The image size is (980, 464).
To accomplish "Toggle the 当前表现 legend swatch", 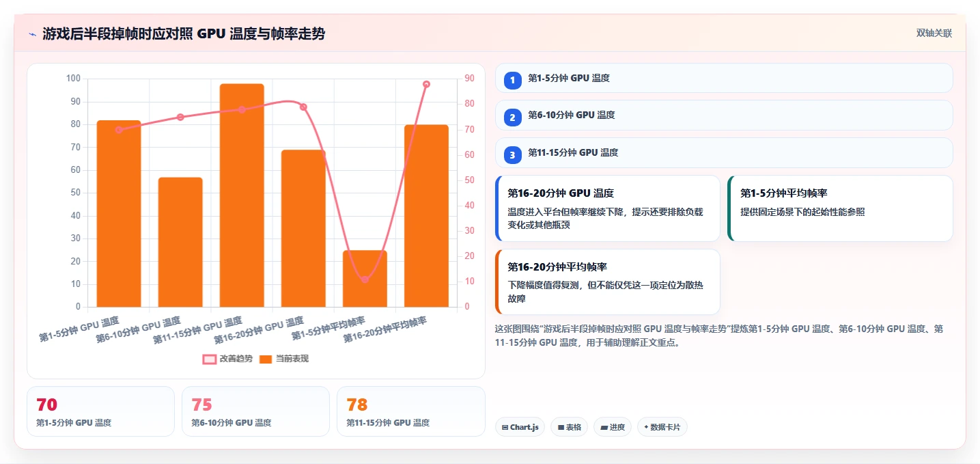I will pos(266,359).
